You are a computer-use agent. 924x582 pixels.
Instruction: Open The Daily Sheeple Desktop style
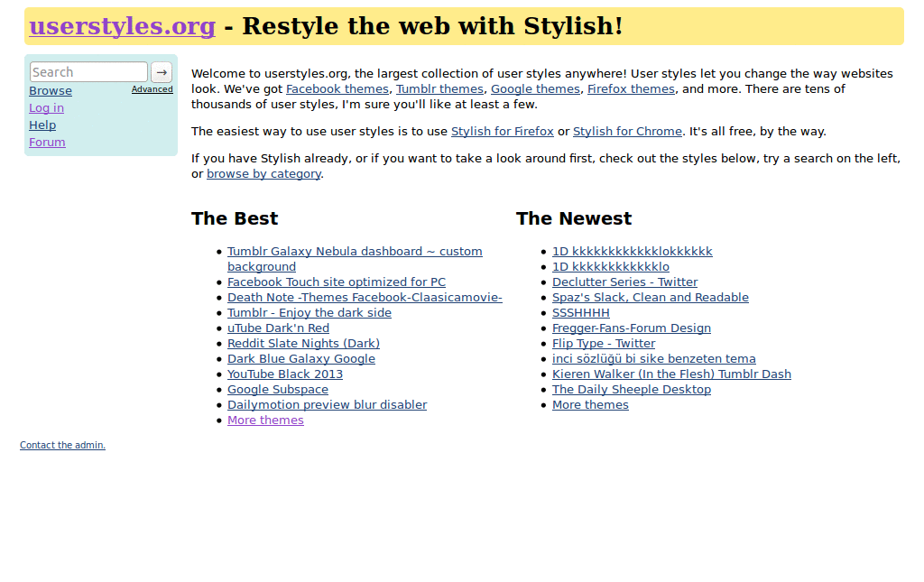pyautogui.click(x=632, y=390)
